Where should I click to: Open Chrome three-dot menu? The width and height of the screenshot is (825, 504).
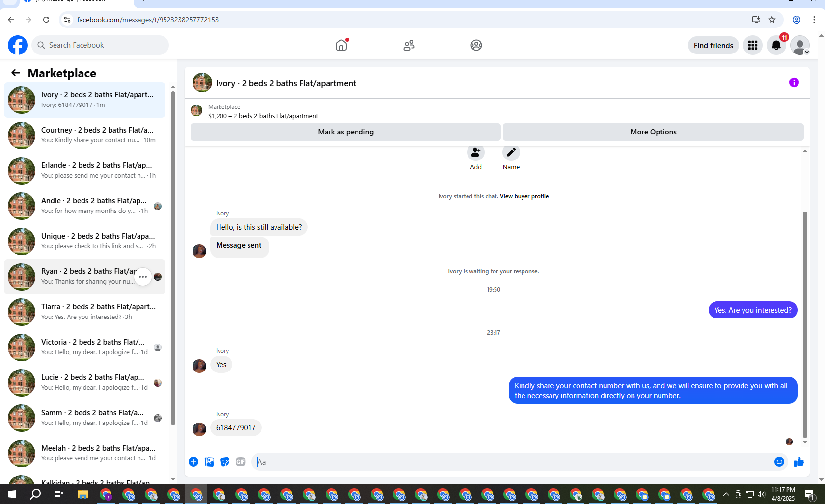point(814,20)
